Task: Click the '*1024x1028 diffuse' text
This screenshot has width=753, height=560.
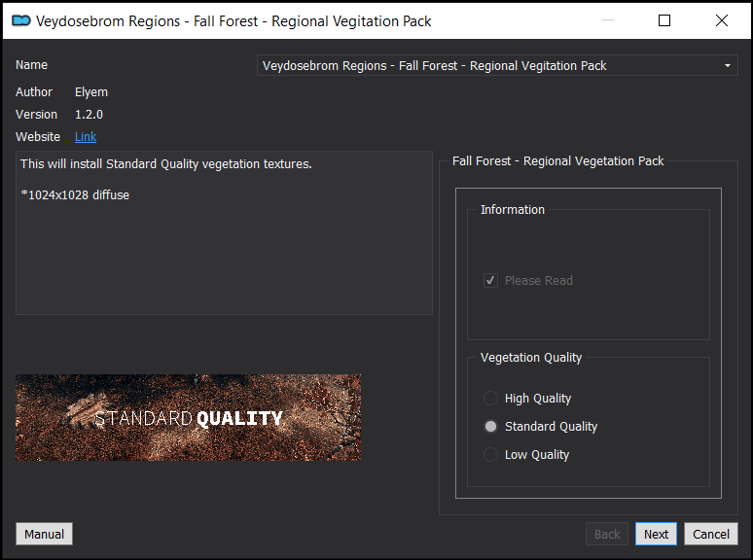Action: [75, 194]
